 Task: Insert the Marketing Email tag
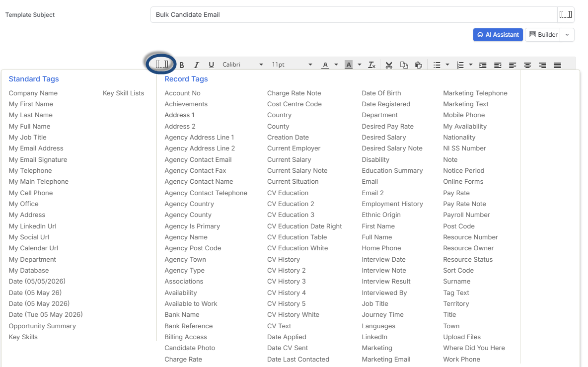(386, 359)
